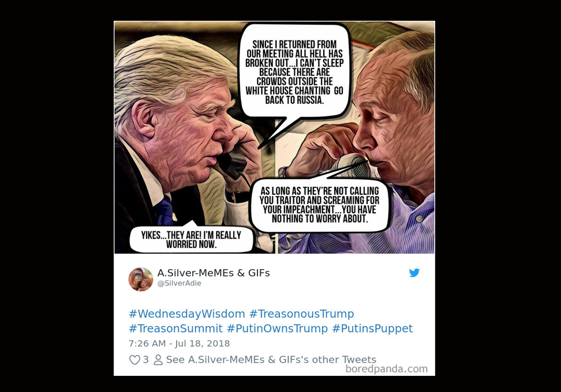Viewport: 561px width, 392px height.
Task: Open the #PutinOwnsTrump hashtag
Action: pyautogui.click(x=277, y=329)
